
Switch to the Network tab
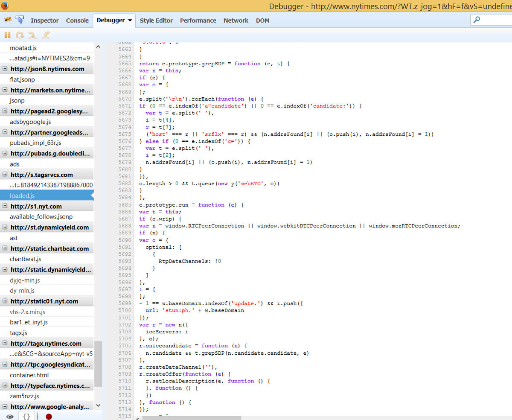(x=236, y=20)
